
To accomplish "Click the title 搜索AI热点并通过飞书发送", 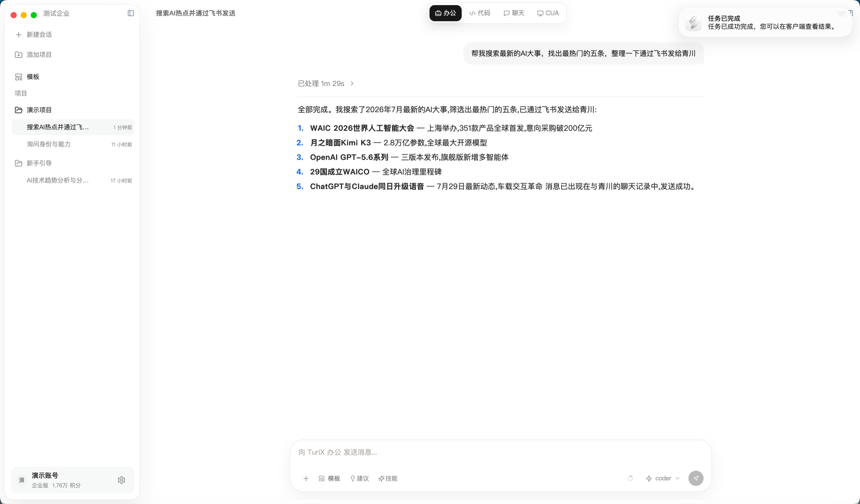I will tap(196, 13).
